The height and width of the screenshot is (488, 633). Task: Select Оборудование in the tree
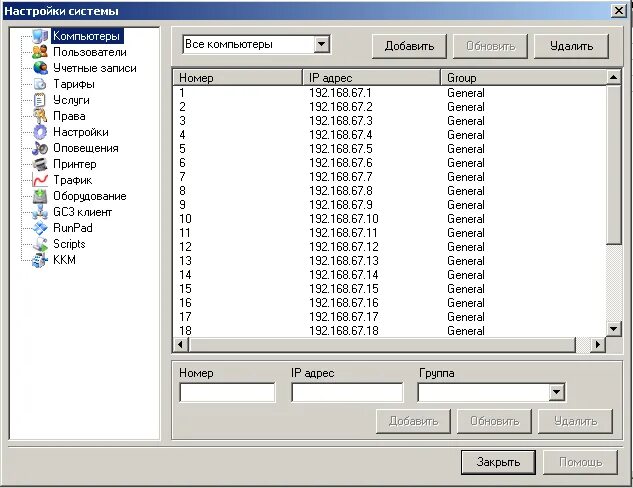point(90,196)
